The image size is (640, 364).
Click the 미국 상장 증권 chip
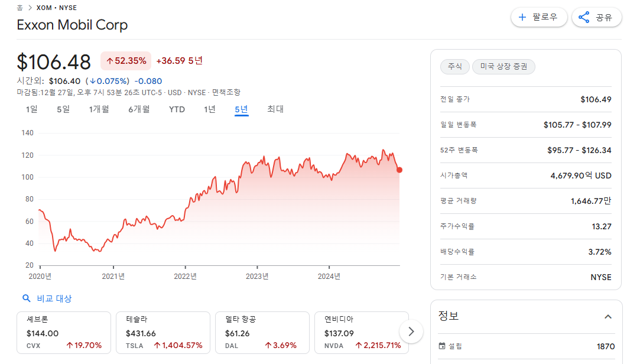[503, 67]
